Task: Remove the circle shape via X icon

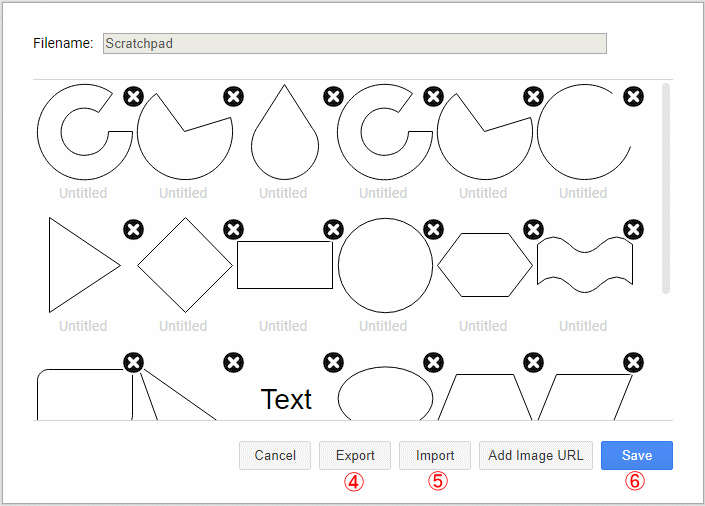Action: point(433,230)
